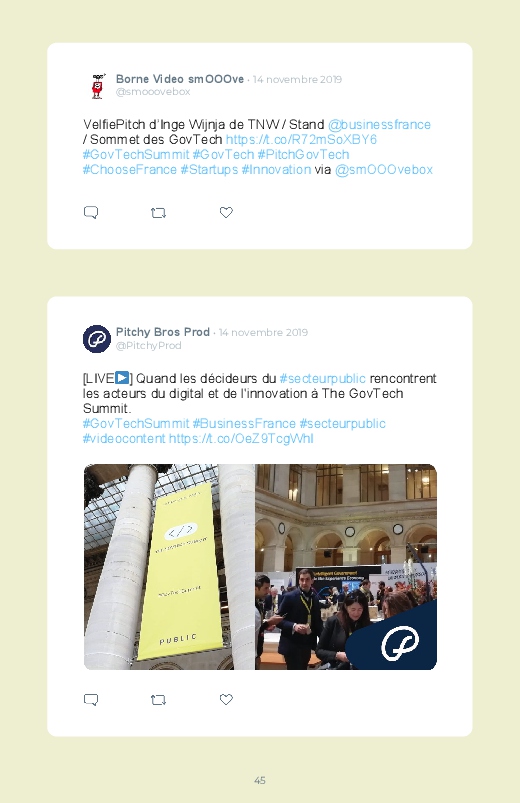Click the Pitchy Bros Prod name
This screenshot has height=803, width=520.
pyautogui.click(x=163, y=332)
